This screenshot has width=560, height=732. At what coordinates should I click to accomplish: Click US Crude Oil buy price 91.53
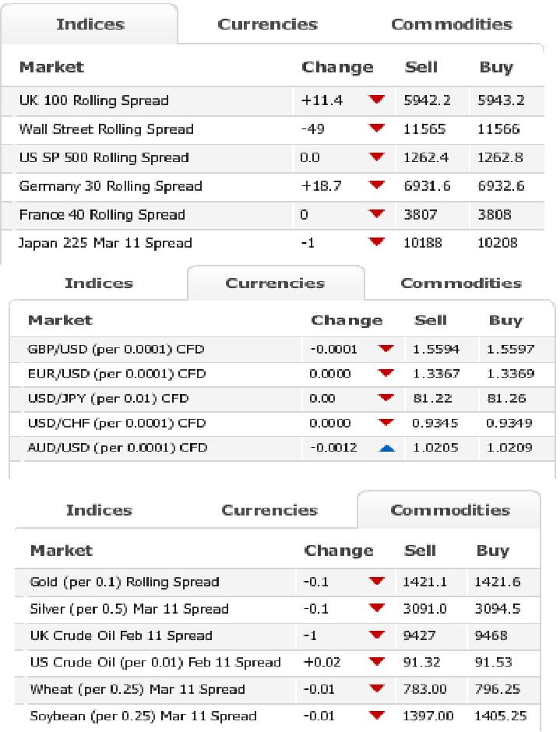pos(492,663)
